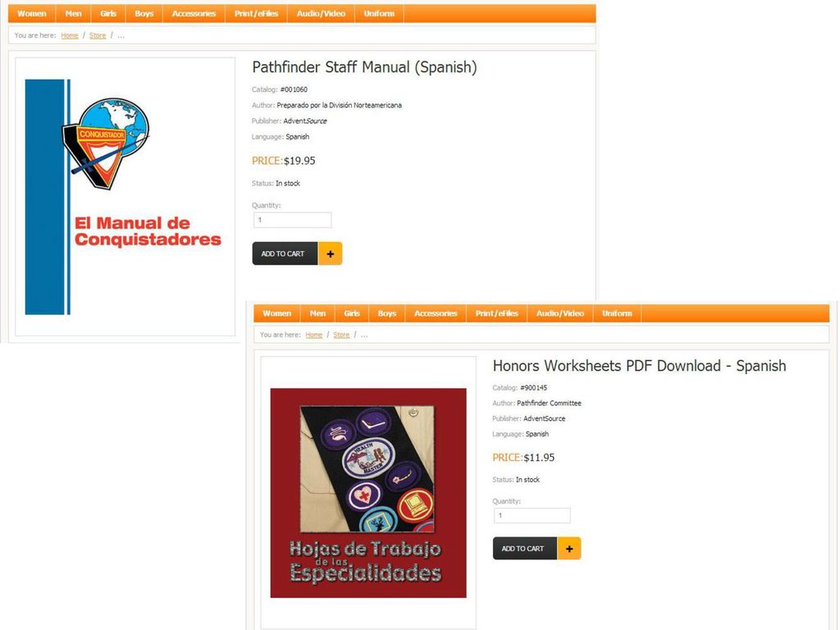The height and width of the screenshot is (630, 840).
Task: Click the plus icon beside the lower Add to Cart button
Action: (x=569, y=549)
